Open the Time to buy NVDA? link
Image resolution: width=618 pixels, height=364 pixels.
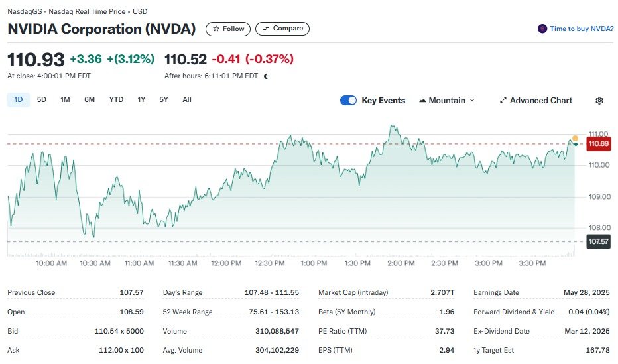[582, 29]
